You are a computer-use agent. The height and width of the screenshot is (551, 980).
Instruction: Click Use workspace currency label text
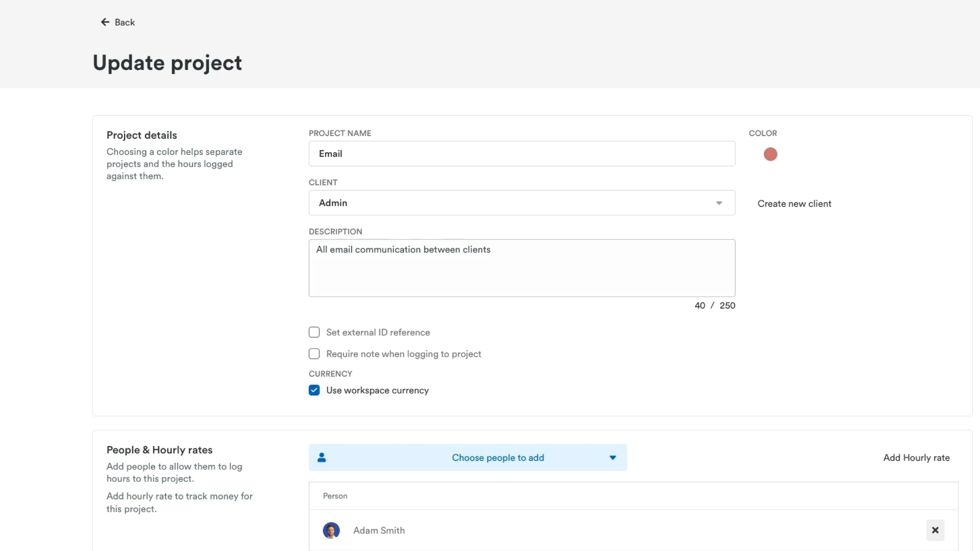[x=377, y=390]
